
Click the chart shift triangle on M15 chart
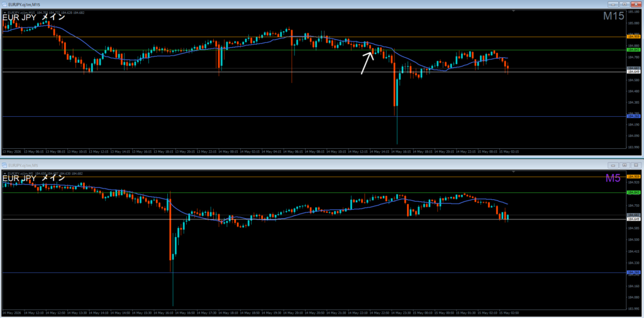[x=513, y=11]
